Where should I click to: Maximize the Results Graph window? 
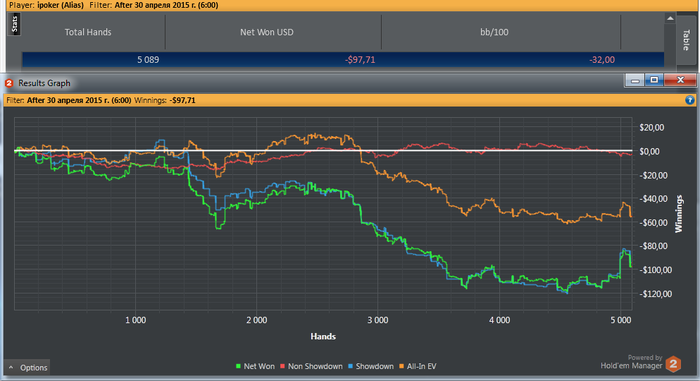(654, 80)
